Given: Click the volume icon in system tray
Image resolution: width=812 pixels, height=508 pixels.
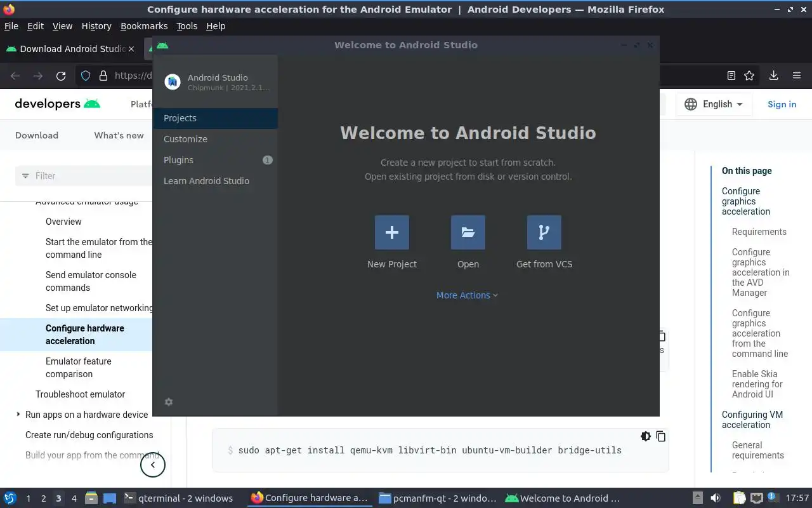Looking at the screenshot, I should (715, 498).
